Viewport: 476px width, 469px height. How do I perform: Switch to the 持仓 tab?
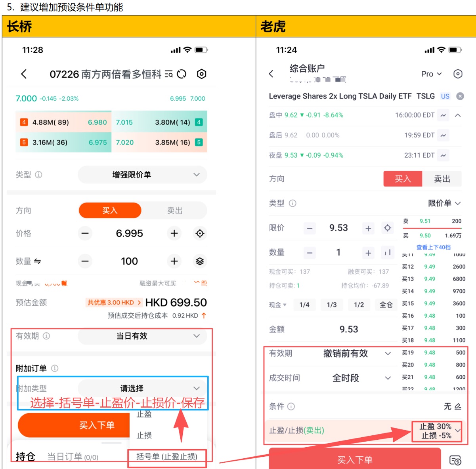[25, 457]
